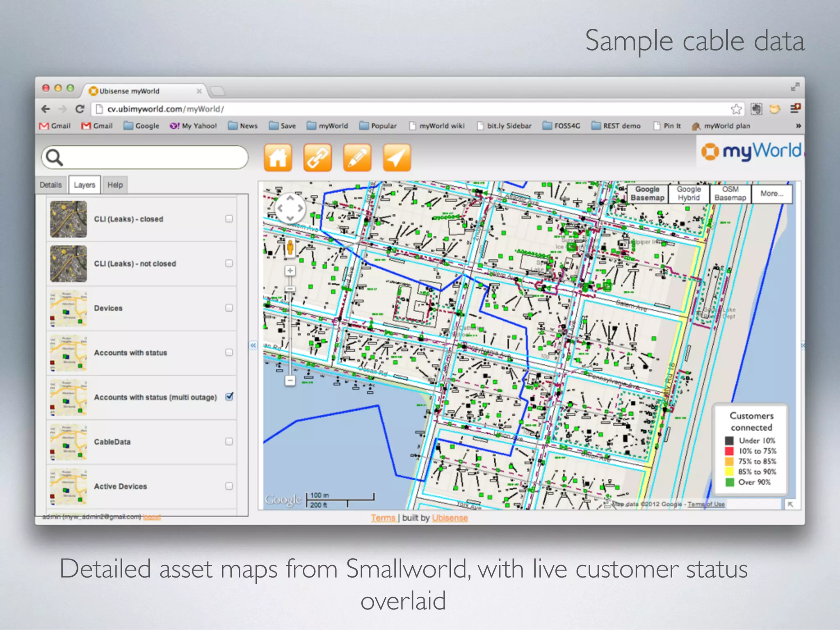
Task: Open the bit.ly Sidebar bookmark
Action: click(x=504, y=126)
